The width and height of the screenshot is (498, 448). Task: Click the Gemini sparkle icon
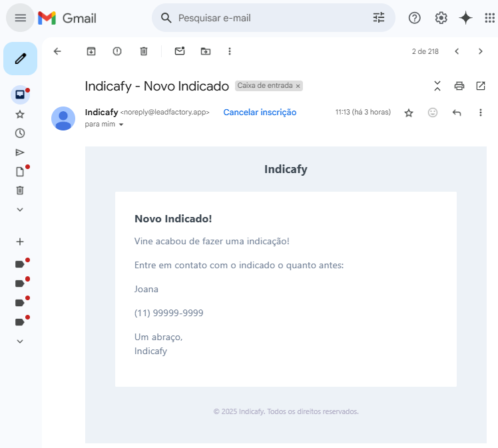click(465, 18)
